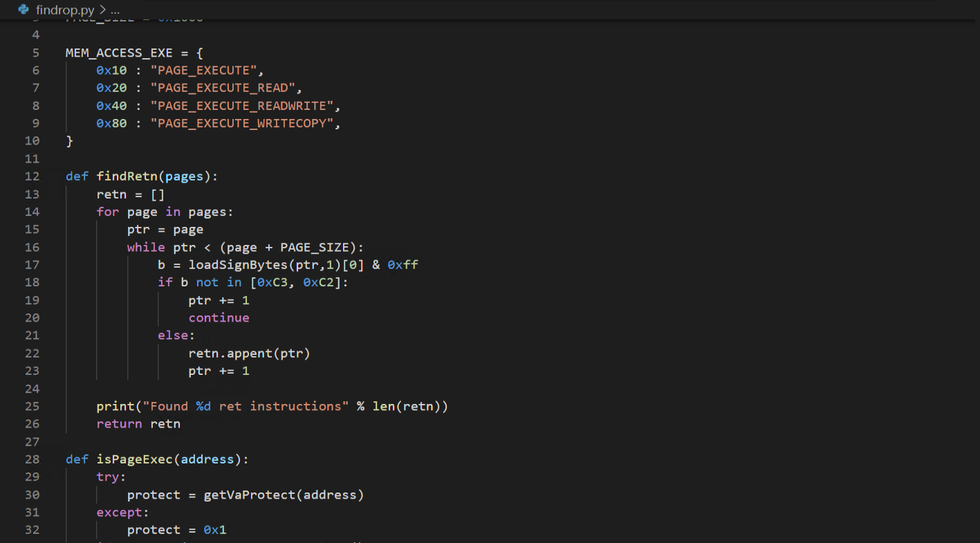The height and width of the screenshot is (543, 980).
Task: Click line number 28 in the gutter
Action: (32, 459)
